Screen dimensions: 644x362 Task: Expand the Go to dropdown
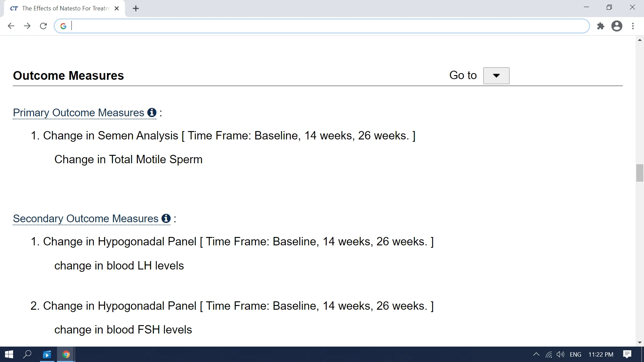point(496,76)
